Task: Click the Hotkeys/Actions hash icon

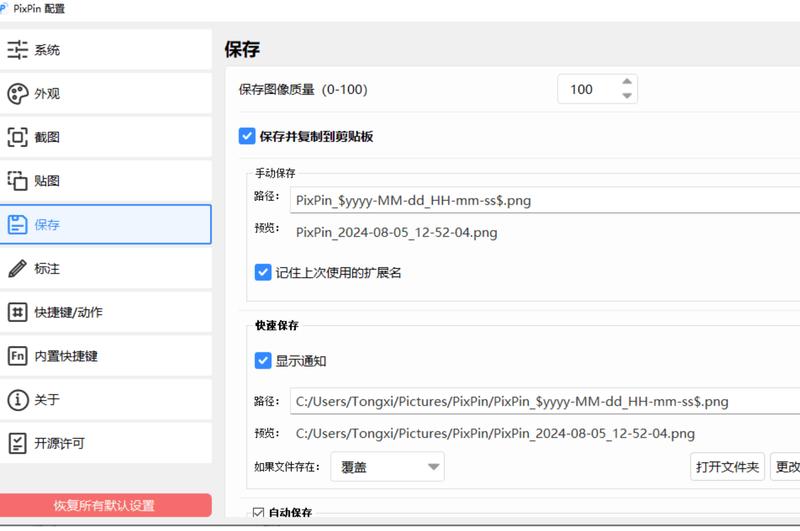Action: pos(17,312)
